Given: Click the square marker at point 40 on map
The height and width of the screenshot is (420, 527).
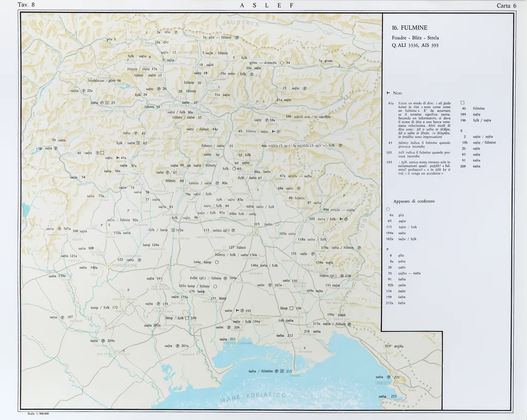Looking at the screenshot, I should pyautogui.click(x=102, y=153).
